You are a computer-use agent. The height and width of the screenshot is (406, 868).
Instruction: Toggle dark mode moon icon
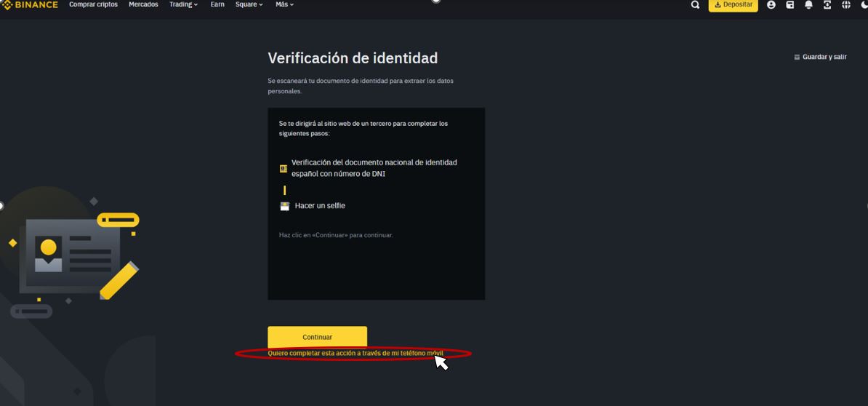(864, 5)
